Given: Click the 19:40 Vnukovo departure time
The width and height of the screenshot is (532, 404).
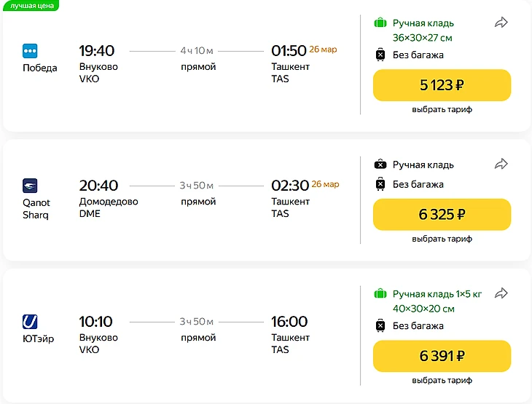Looking at the screenshot, I should [97, 51].
